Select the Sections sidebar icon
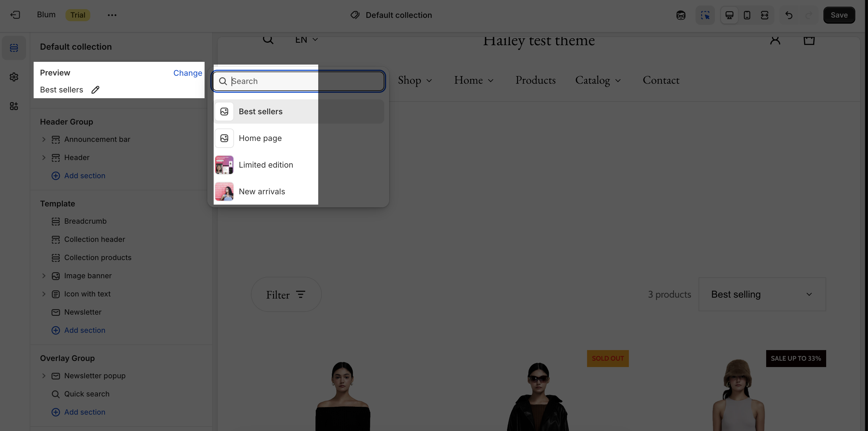Viewport: 868px width, 431px height. pos(14,48)
